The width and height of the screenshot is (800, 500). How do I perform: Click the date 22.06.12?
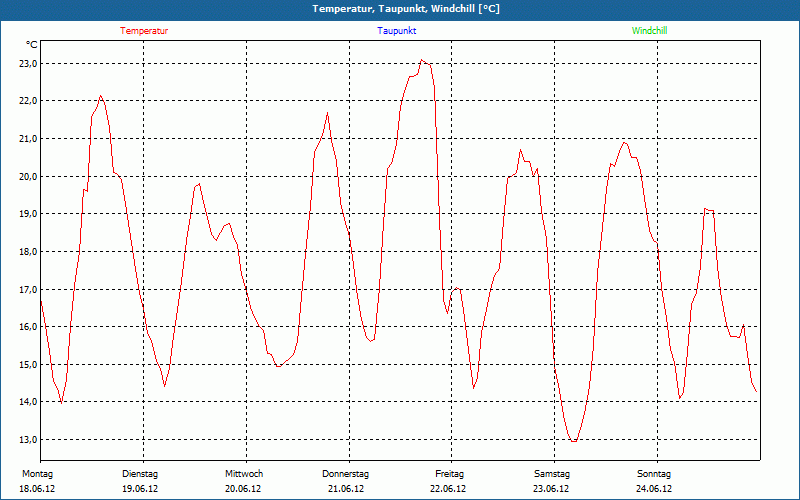click(448, 489)
